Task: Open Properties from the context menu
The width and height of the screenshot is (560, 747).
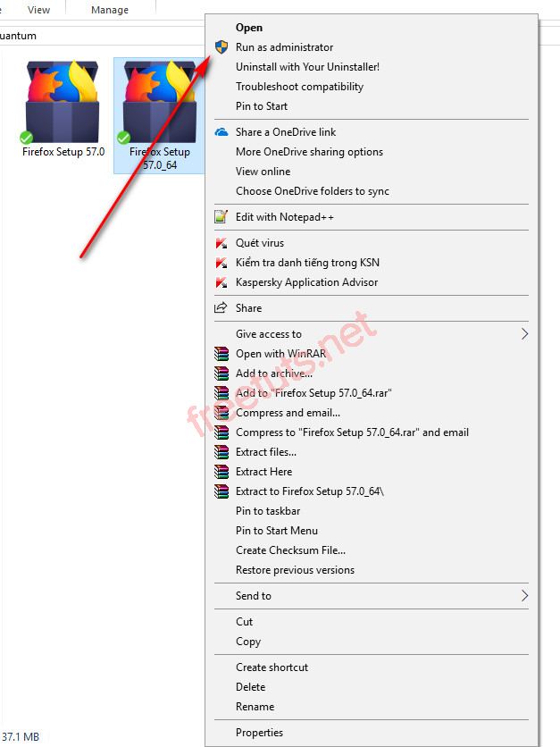Action: tap(372, 732)
